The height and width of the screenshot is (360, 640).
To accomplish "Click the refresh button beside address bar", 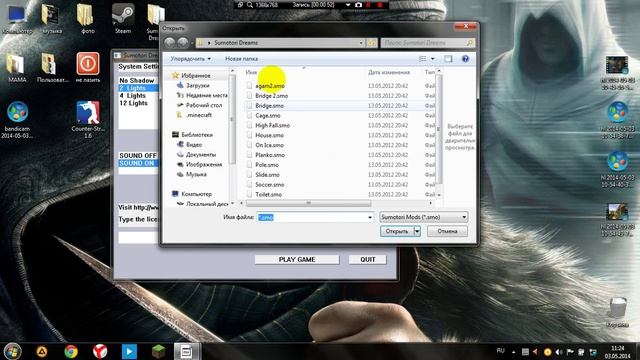I will click(x=372, y=43).
